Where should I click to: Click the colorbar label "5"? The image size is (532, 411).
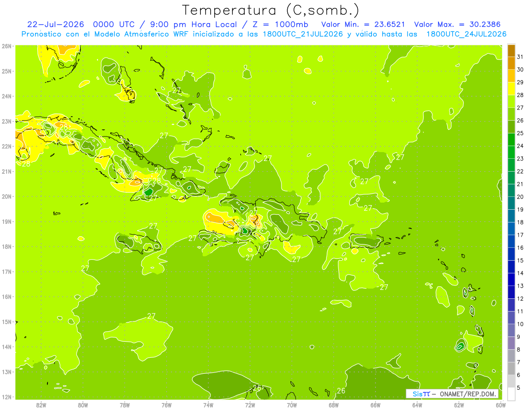click(x=519, y=388)
